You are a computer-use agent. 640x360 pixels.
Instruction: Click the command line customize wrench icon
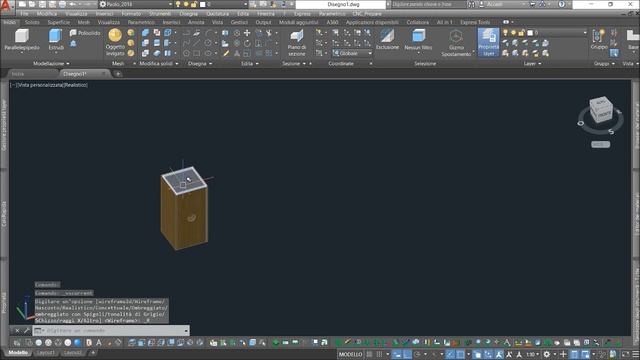(x=27, y=330)
